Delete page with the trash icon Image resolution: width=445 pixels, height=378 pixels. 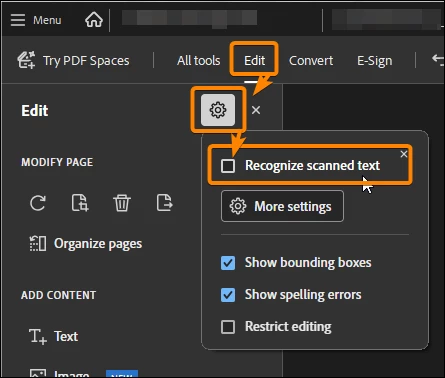coord(122,203)
